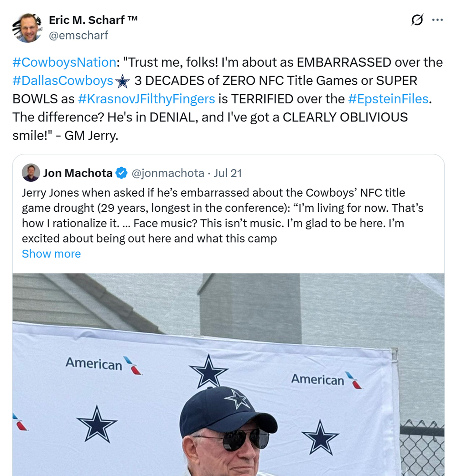Click Jon Machota's small profile avatar
457x476 pixels.
(x=30, y=173)
